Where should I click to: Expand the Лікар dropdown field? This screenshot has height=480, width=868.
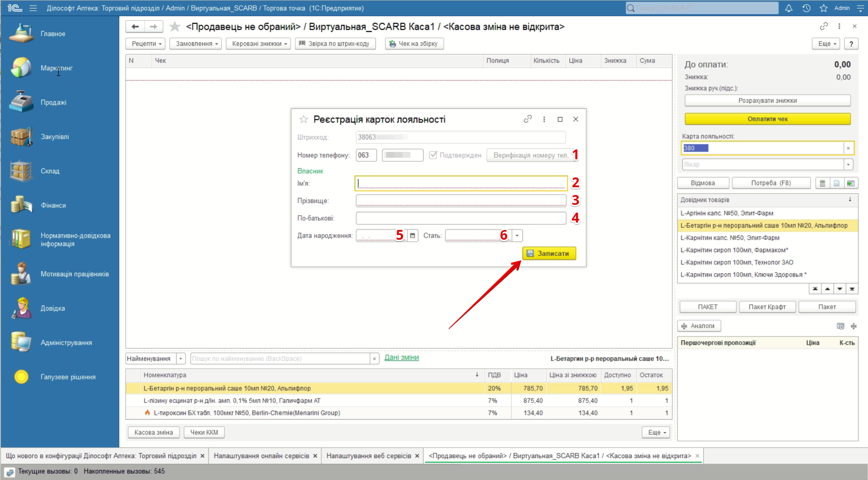[x=848, y=165]
